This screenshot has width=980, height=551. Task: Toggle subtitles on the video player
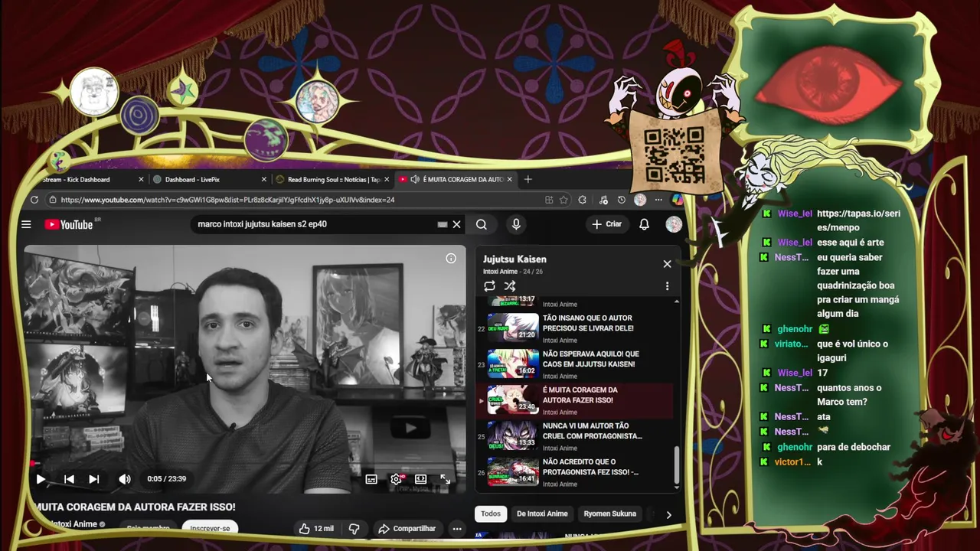coord(371,479)
